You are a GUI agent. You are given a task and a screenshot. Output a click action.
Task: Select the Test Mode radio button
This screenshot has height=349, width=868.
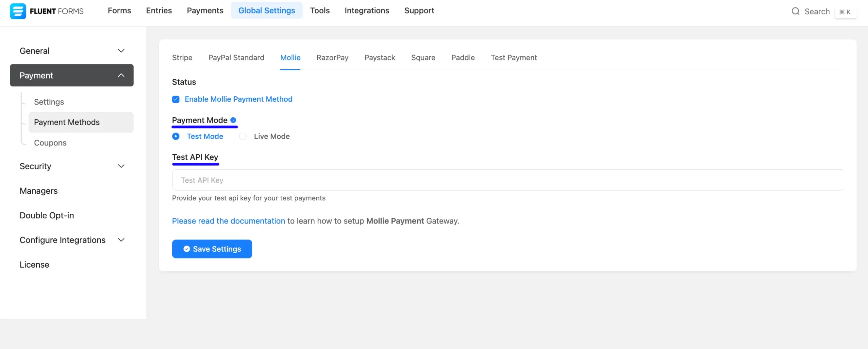point(176,136)
